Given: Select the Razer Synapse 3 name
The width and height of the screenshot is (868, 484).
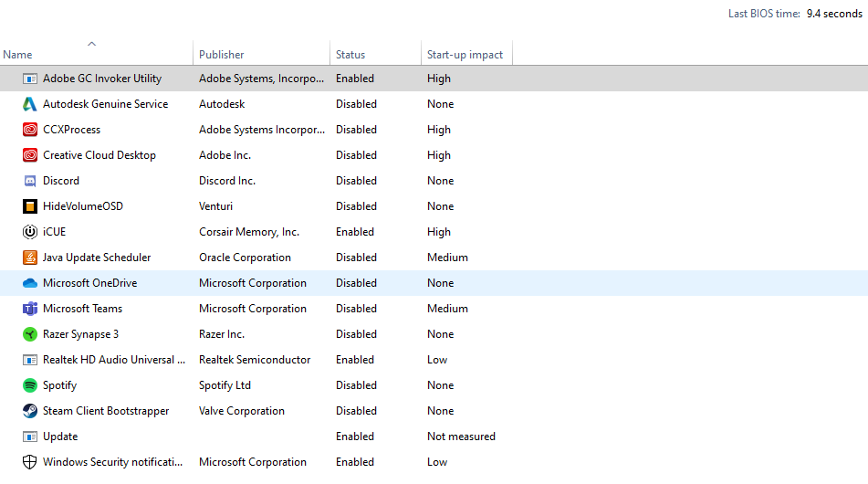Looking at the screenshot, I should pyautogui.click(x=81, y=334).
